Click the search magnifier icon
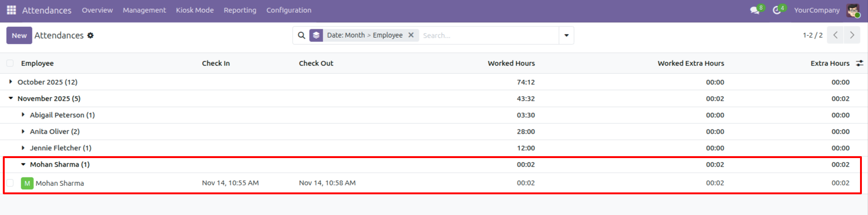Viewport: 868px width, 215px height. click(x=302, y=35)
